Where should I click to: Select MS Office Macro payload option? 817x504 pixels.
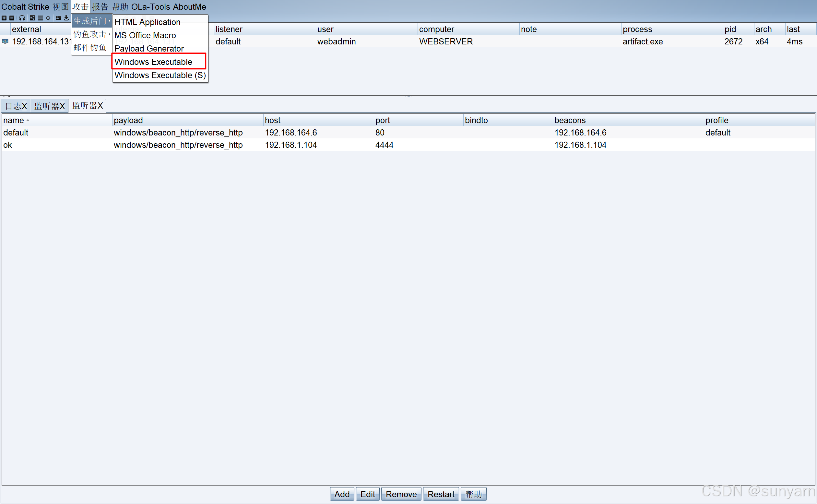145,35
